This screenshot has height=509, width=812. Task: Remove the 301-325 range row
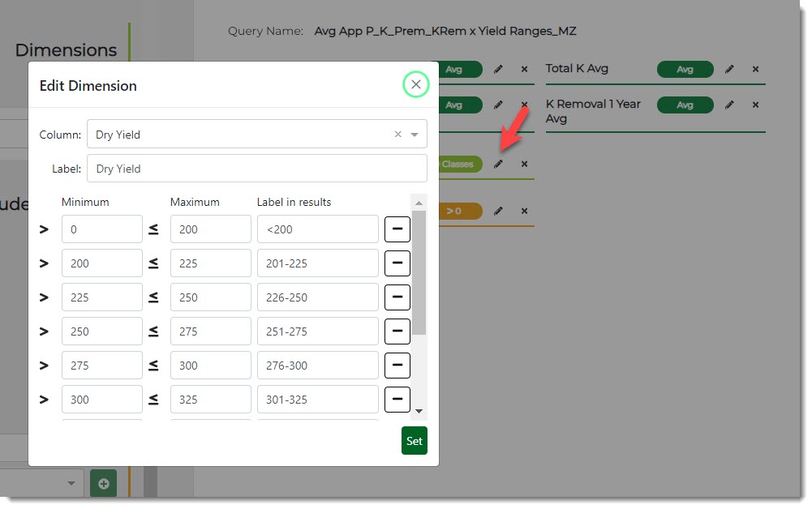[397, 400]
